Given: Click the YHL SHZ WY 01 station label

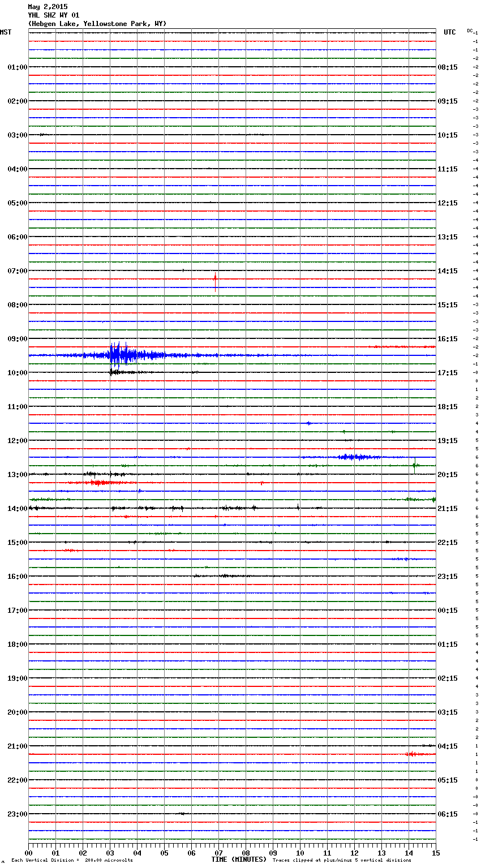Looking at the screenshot, I should pos(54,15).
